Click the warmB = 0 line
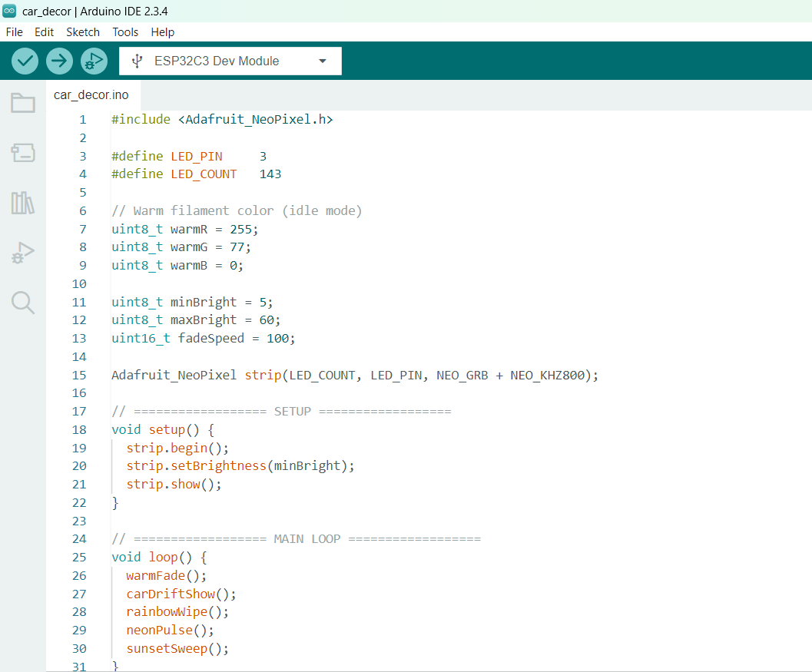This screenshot has height=672, width=812. (x=177, y=266)
